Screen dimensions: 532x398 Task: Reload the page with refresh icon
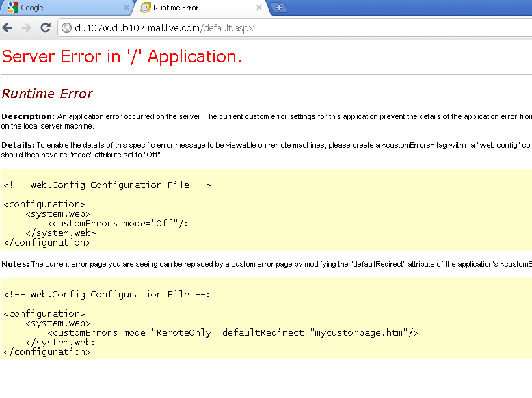tap(45, 28)
